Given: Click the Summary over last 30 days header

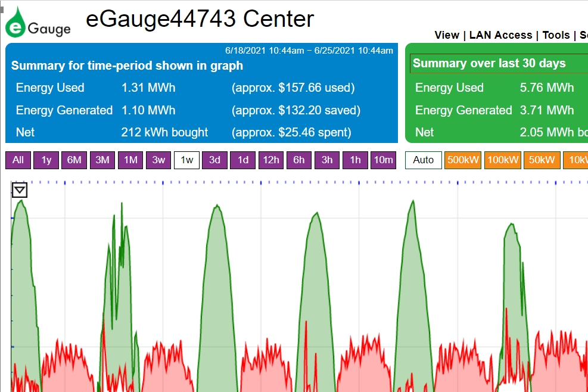Looking at the screenshot, I should (x=489, y=63).
